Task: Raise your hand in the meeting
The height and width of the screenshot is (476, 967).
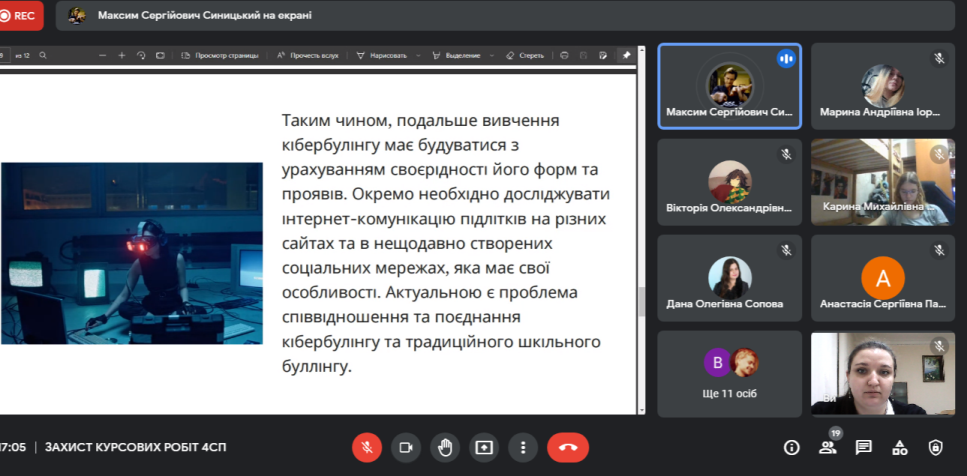Action: point(445,447)
